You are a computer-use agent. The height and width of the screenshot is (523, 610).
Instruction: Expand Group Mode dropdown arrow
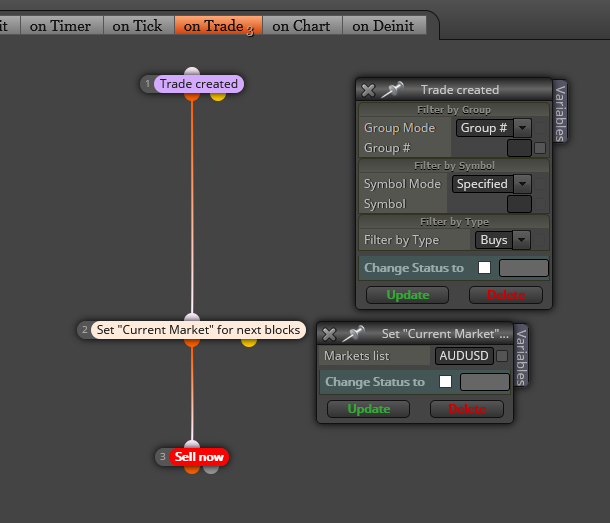[522, 128]
